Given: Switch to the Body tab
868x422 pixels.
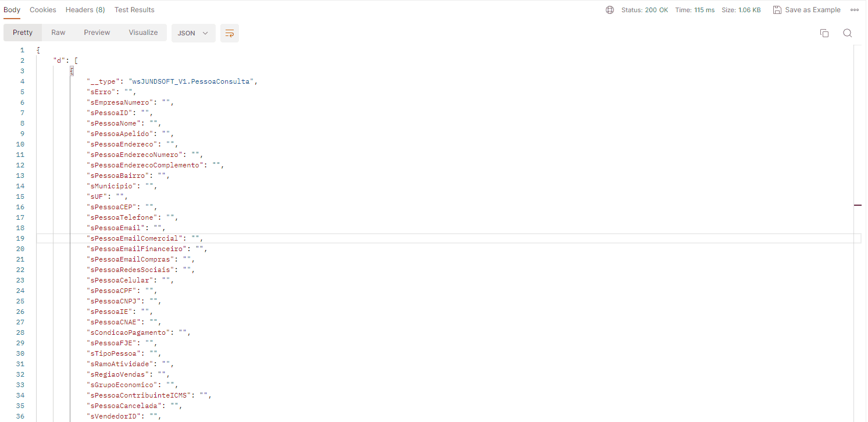Looking at the screenshot, I should point(12,10).
